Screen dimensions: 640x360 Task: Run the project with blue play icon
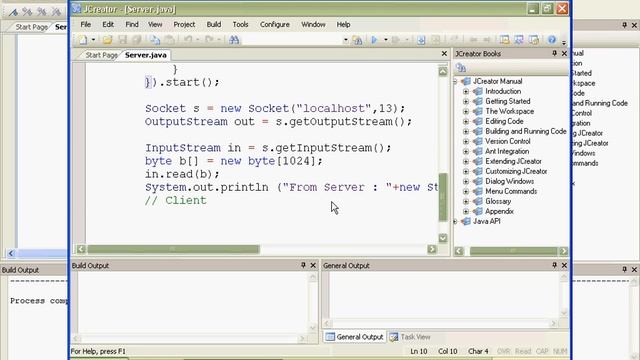point(374,40)
